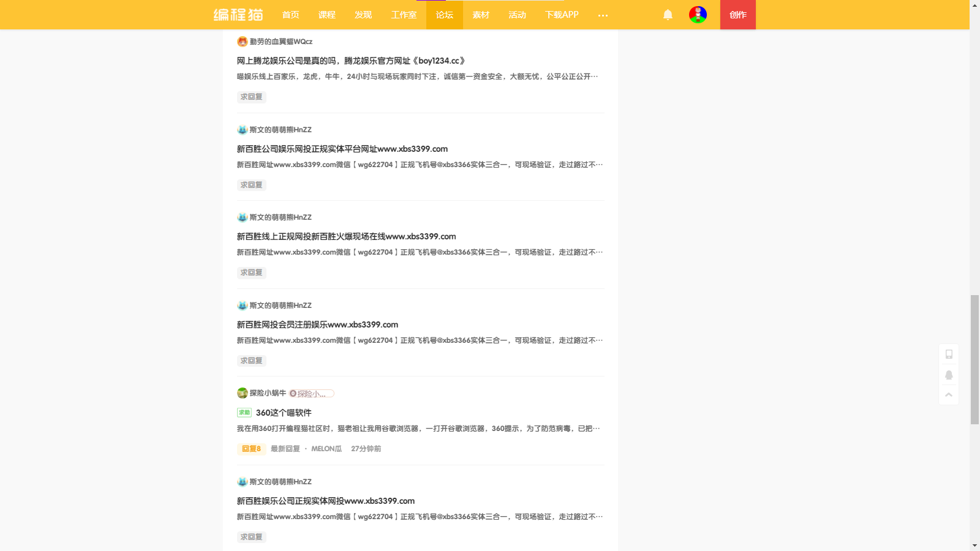
Task: Open post 新百胜线上正规网投新百胜火爆现场在线
Action: pyautogui.click(x=347, y=236)
